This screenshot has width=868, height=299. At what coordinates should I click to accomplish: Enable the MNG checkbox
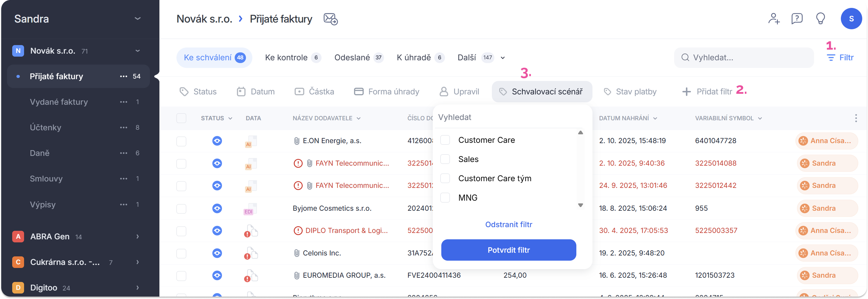point(445,198)
